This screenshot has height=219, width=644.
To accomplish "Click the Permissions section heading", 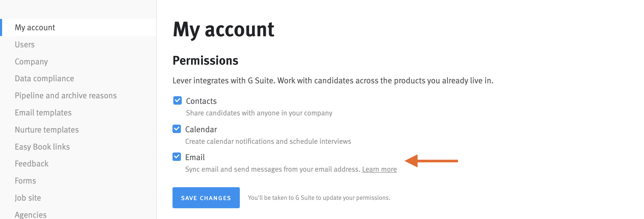I will (x=205, y=60).
